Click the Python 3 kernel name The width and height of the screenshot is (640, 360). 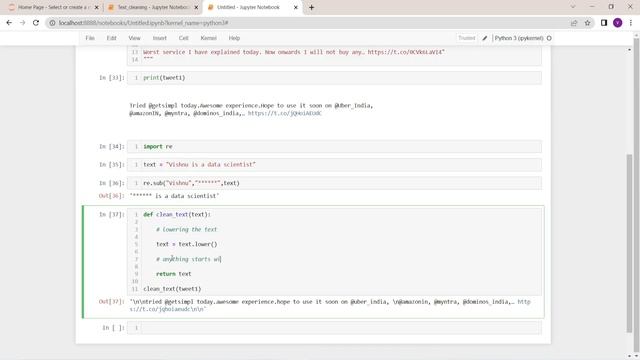coord(519,38)
